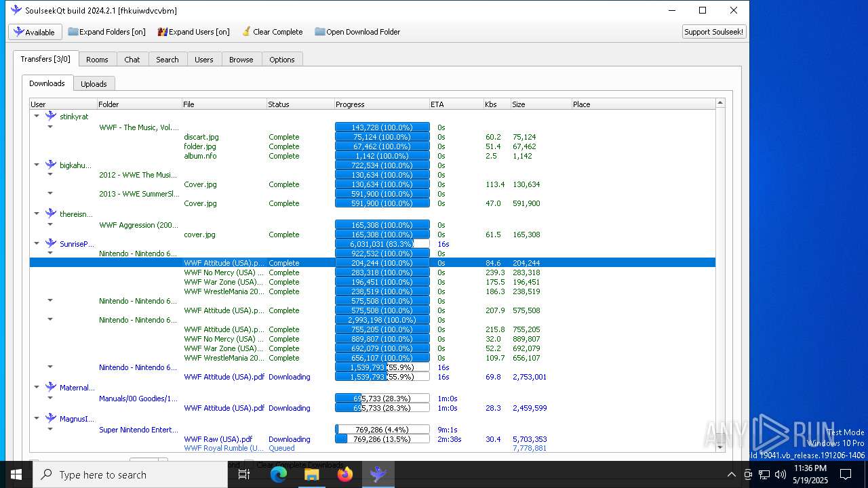
Task: Open Task View on the taskbar
Action: (244, 474)
